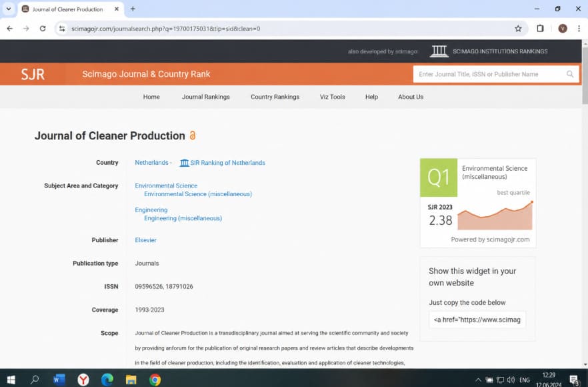Open SIR Ranking of Netherlands link
588x387 pixels.
227,163
